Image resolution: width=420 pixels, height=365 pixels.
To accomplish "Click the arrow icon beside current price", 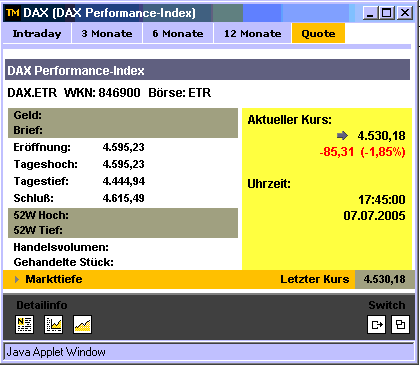I will (342, 136).
